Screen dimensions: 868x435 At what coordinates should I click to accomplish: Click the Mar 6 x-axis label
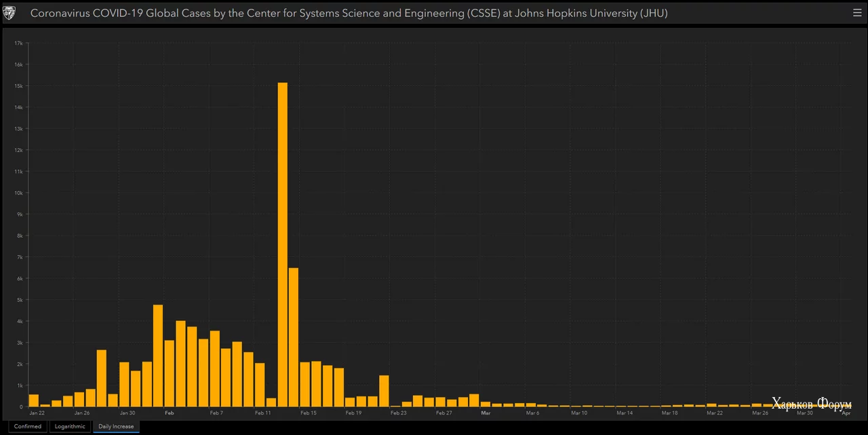coord(532,413)
